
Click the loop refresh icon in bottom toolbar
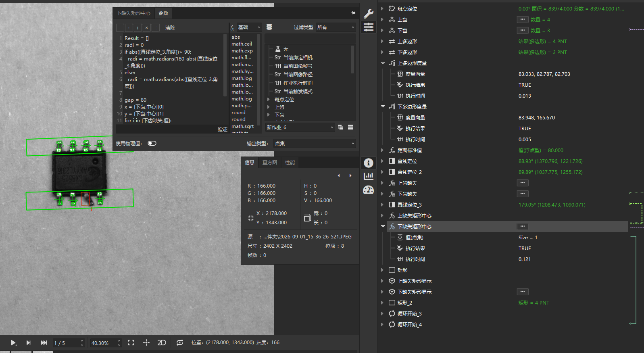click(180, 343)
